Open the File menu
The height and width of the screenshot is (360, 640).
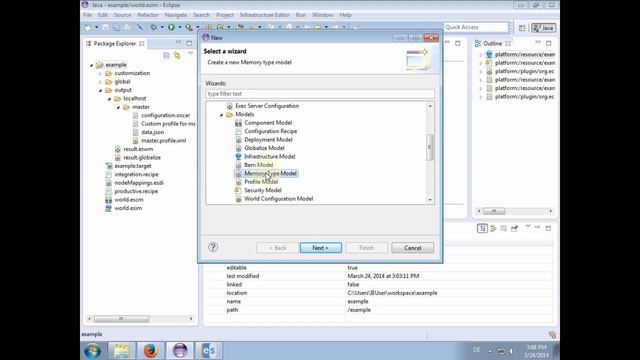(x=88, y=15)
